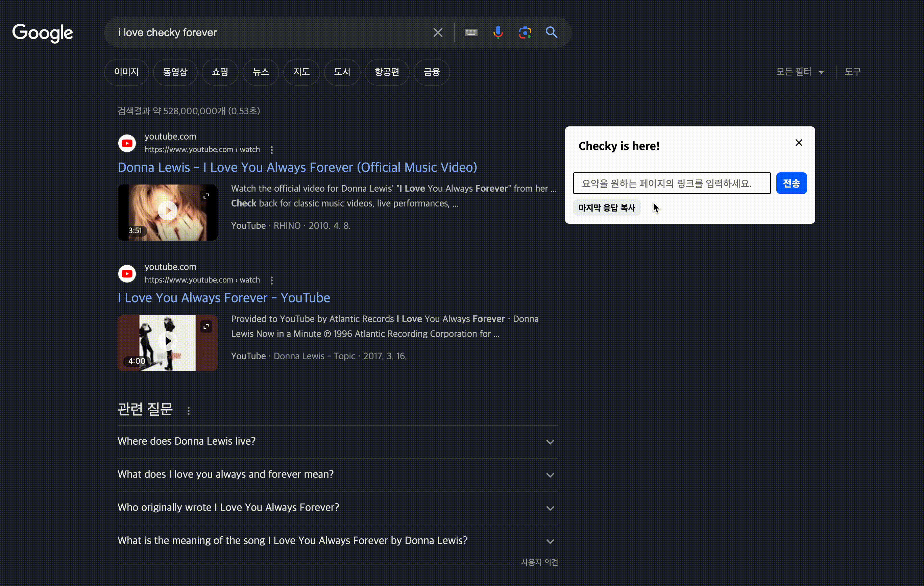The height and width of the screenshot is (586, 924).
Task: Click the 사용자 의견 feedback link
Action: click(539, 563)
